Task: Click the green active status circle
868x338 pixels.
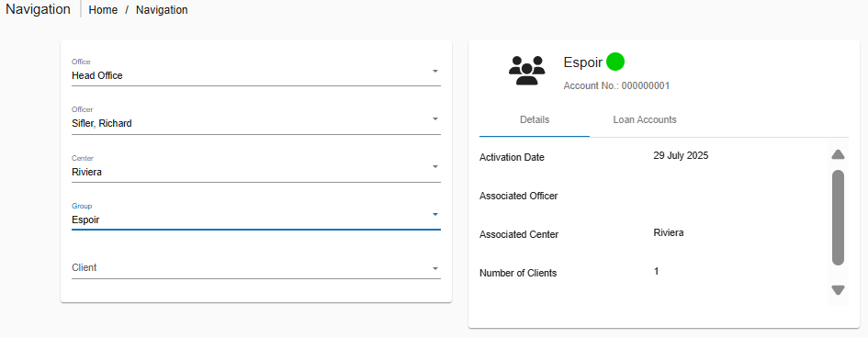Action: pos(615,62)
